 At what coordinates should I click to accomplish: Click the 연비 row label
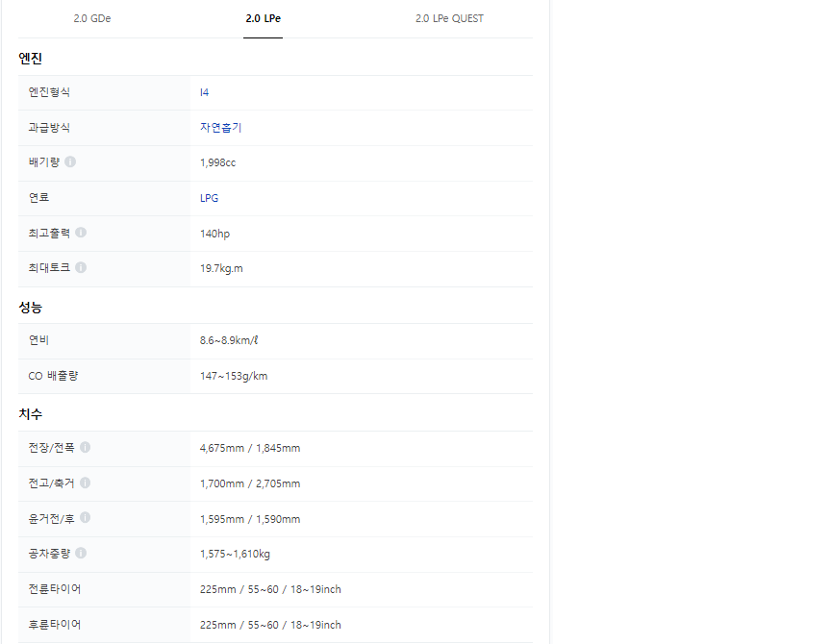[38, 340]
